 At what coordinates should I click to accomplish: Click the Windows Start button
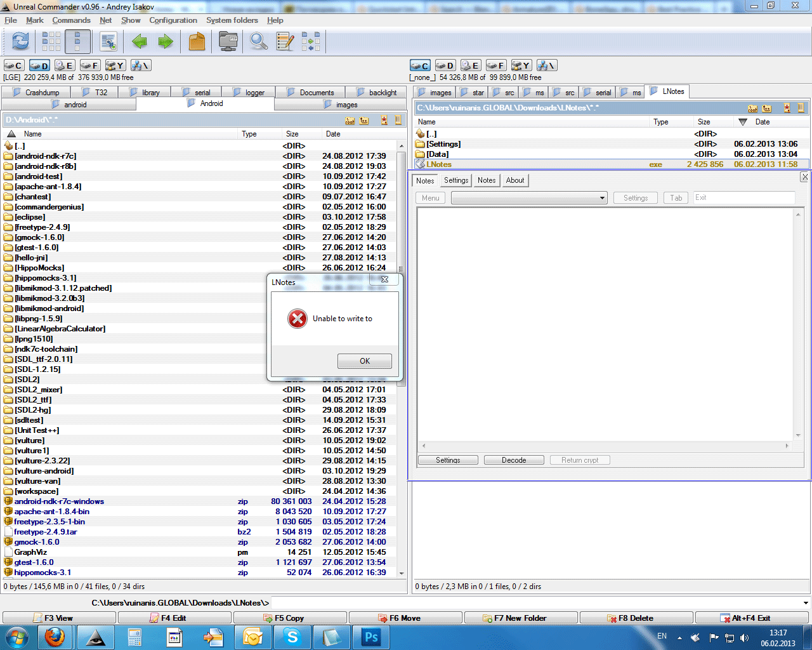17,637
